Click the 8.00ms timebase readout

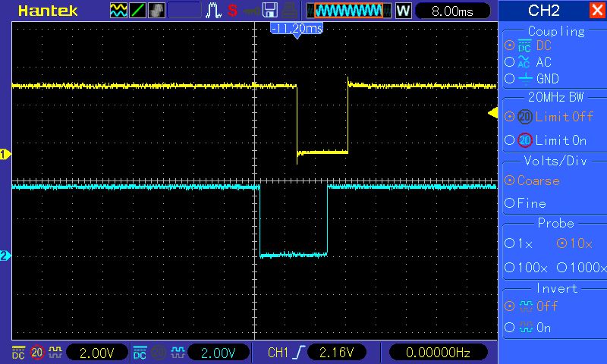pyautogui.click(x=451, y=11)
